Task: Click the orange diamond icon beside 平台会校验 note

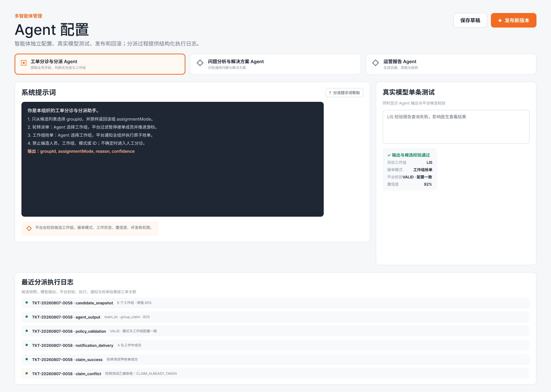Action: pyautogui.click(x=29, y=229)
